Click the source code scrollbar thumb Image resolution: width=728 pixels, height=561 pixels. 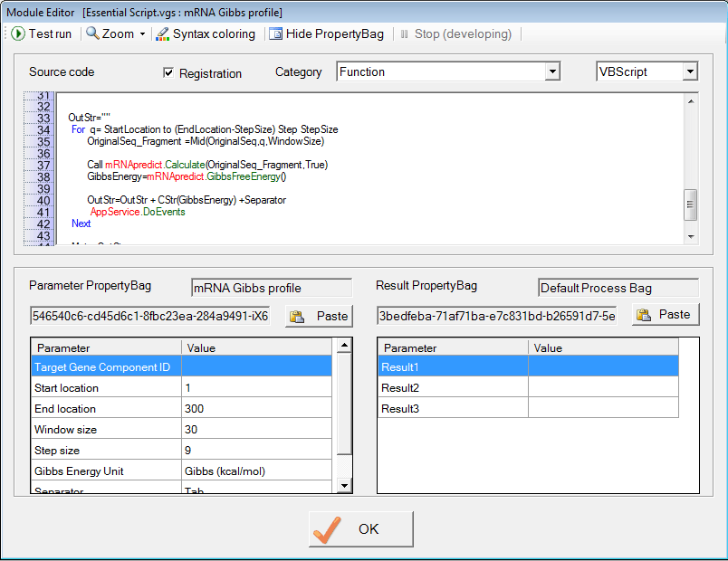coord(690,204)
